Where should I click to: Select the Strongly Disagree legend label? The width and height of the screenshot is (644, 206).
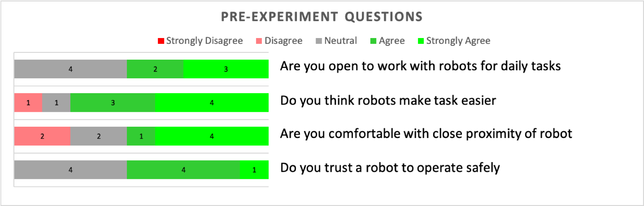click(x=204, y=41)
